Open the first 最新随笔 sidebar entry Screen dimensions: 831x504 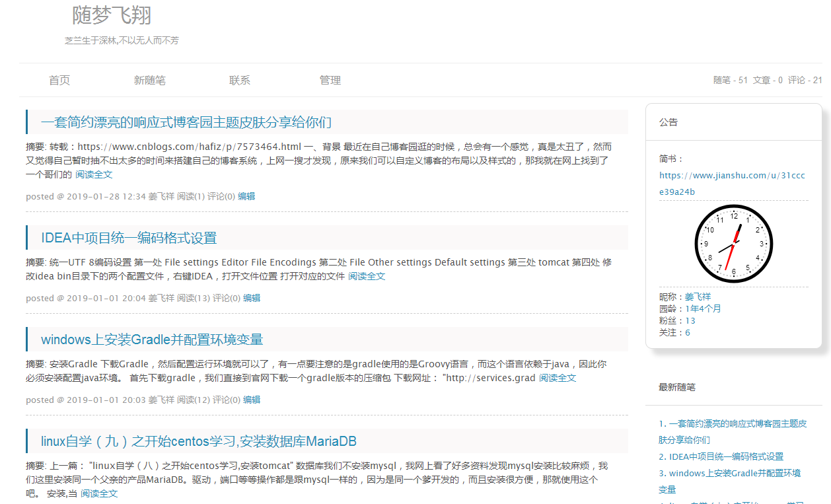pos(733,431)
